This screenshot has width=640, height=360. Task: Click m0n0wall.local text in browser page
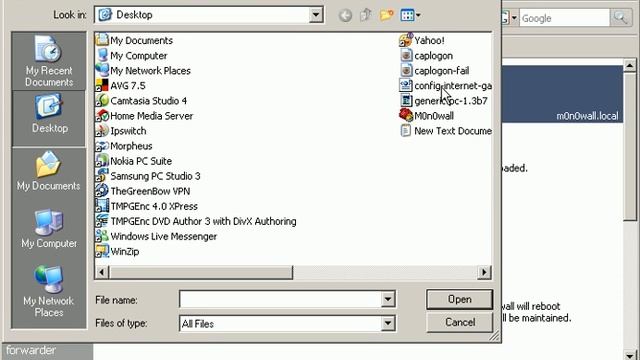[x=587, y=116]
